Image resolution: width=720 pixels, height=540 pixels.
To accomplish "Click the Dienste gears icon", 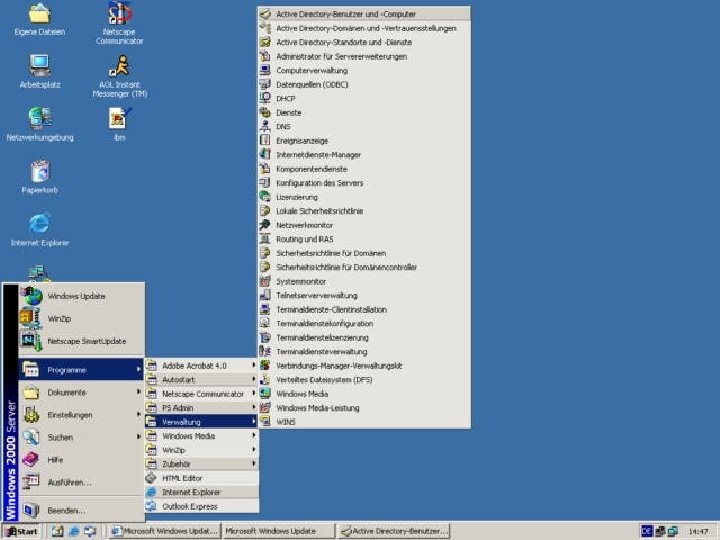I will click(x=265, y=112).
